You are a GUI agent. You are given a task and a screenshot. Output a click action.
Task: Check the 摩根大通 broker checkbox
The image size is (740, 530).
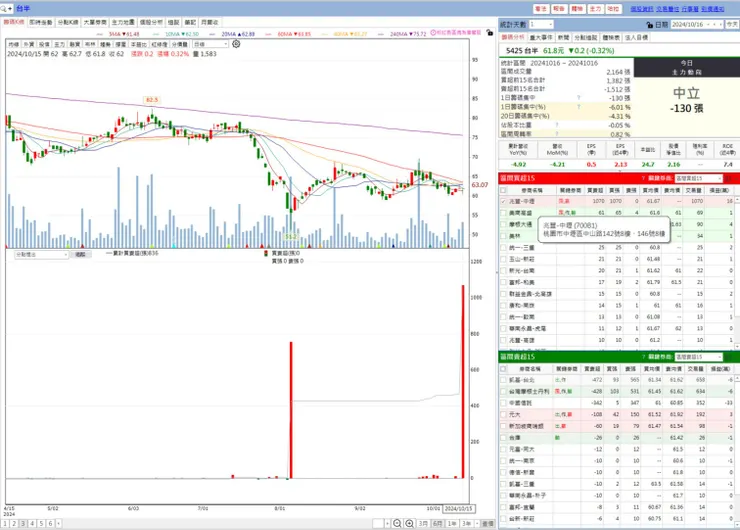(x=503, y=225)
